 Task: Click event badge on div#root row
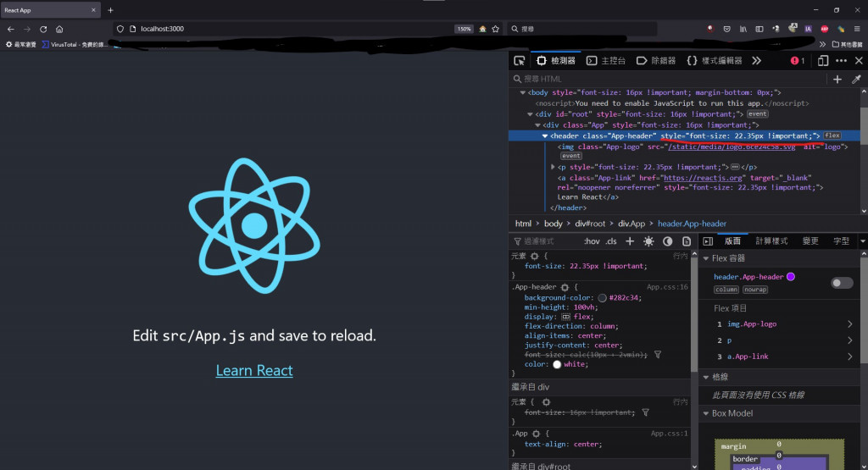coord(757,114)
